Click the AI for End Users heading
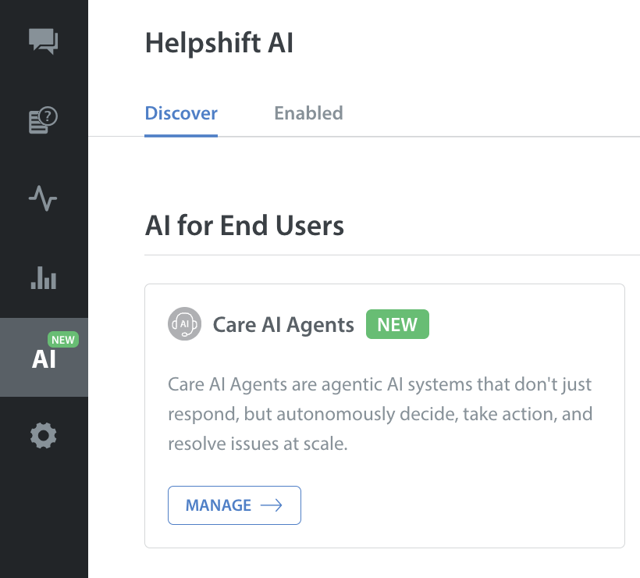The image size is (640, 578). [244, 225]
